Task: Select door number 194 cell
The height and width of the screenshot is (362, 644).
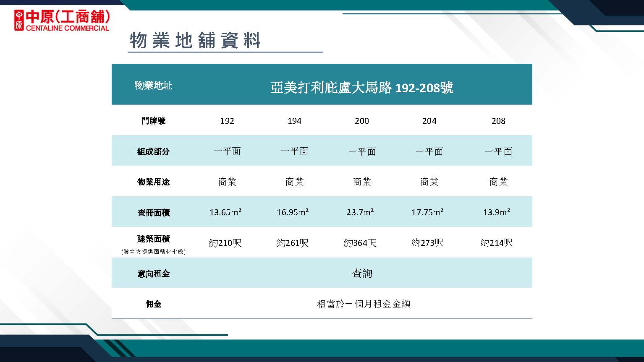Action: (x=294, y=121)
